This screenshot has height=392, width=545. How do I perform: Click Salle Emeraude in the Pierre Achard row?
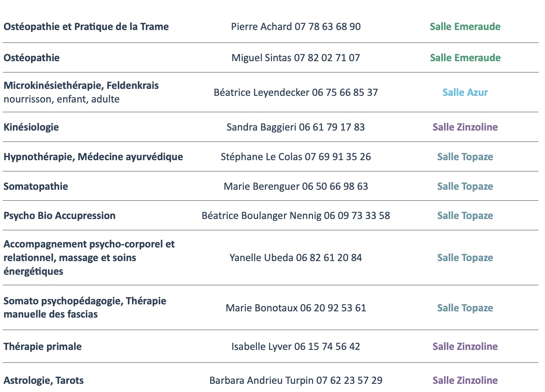465,27
